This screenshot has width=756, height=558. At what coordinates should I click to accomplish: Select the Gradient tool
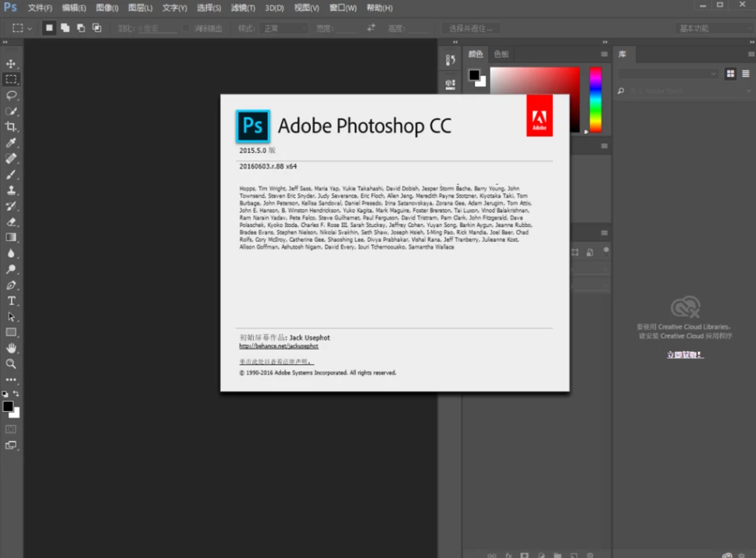[11, 237]
